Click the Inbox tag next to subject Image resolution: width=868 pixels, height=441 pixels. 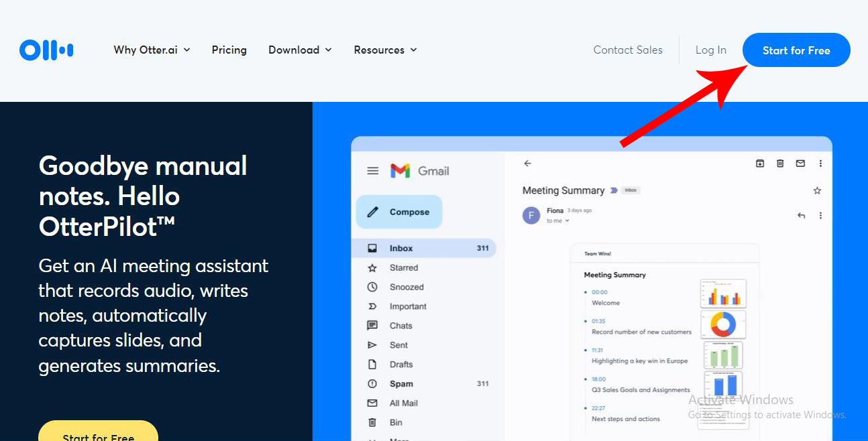click(x=631, y=190)
